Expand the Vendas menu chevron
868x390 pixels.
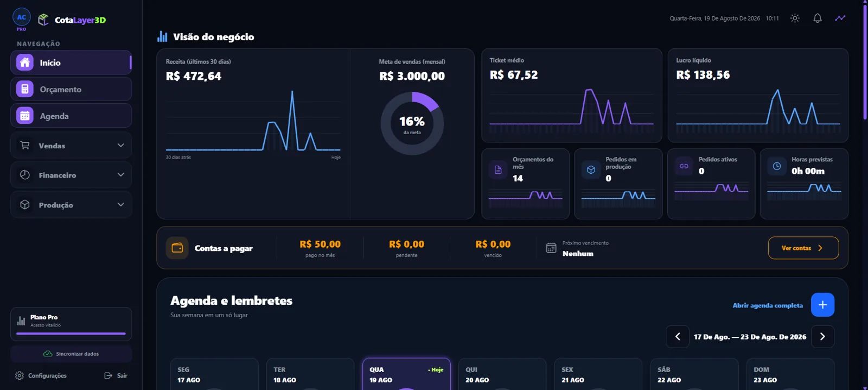pyautogui.click(x=121, y=146)
